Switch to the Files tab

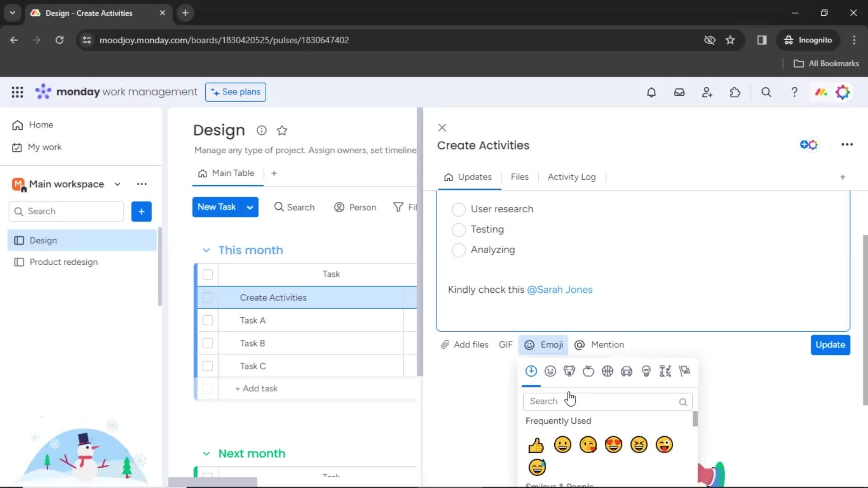click(519, 176)
